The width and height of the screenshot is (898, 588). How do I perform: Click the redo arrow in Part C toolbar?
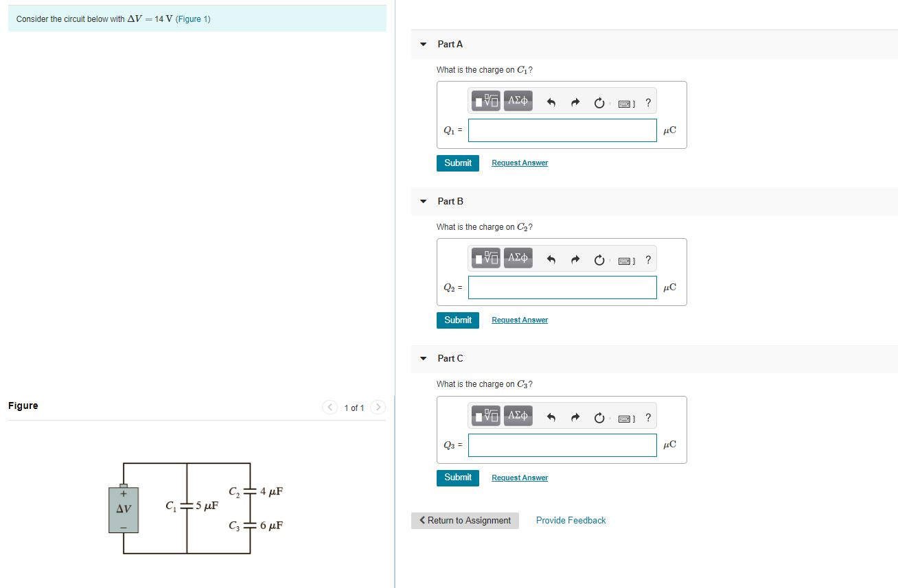(x=576, y=417)
